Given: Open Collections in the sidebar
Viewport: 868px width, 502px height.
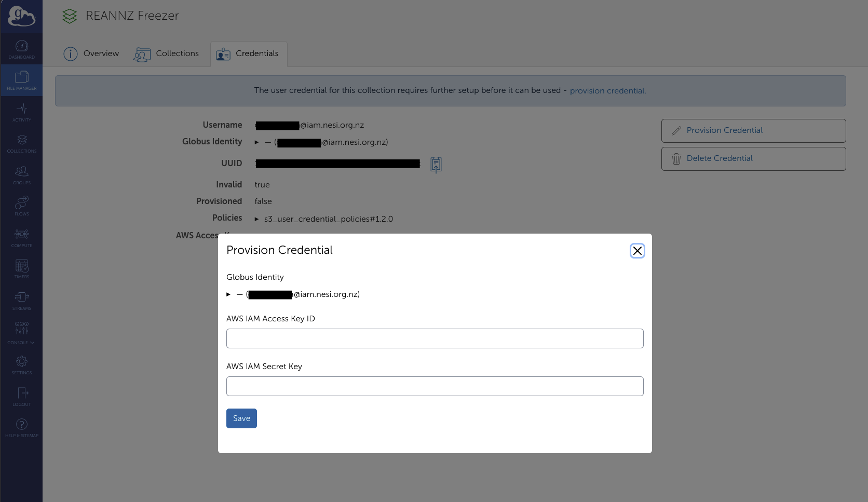Looking at the screenshot, I should coord(21,144).
